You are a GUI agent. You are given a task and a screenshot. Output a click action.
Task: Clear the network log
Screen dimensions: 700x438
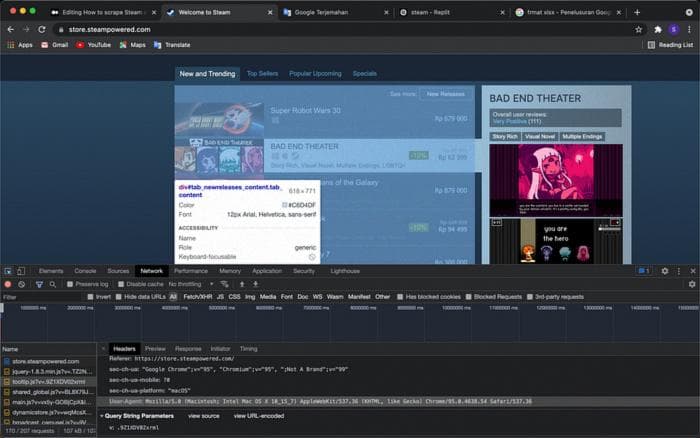click(x=21, y=284)
